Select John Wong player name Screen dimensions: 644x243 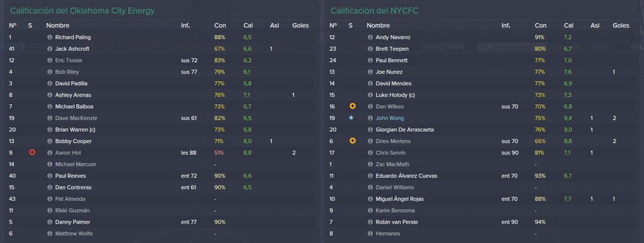pyautogui.click(x=390, y=118)
